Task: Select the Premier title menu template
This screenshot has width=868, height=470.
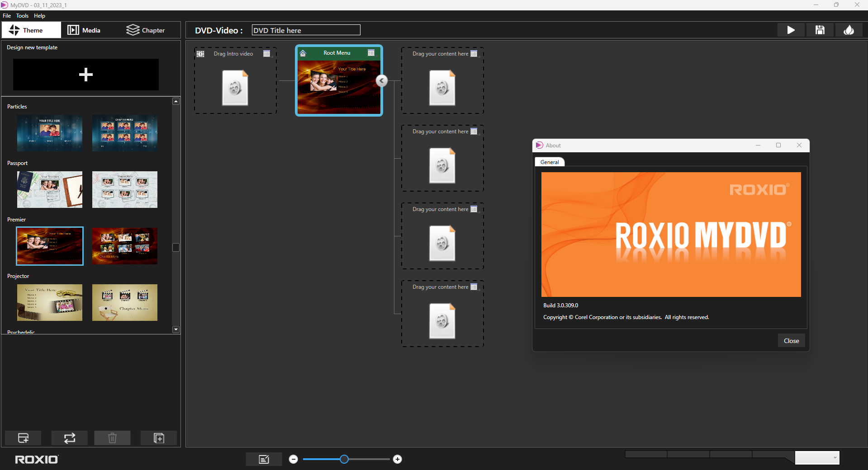Action: coord(50,246)
